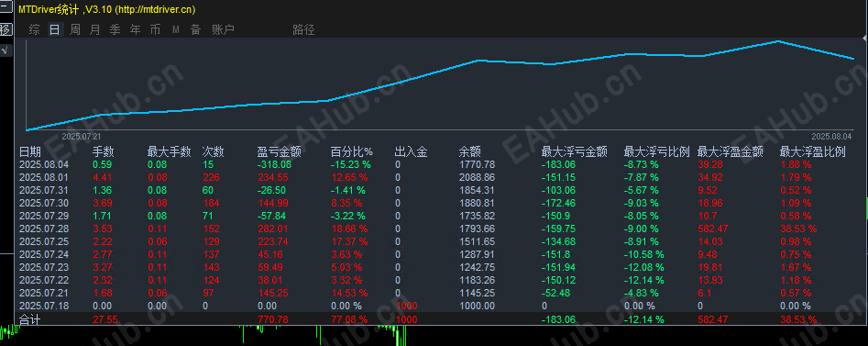Click the 最大浮盈比例 column header
The width and height of the screenshot is (868, 346).
(813, 151)
